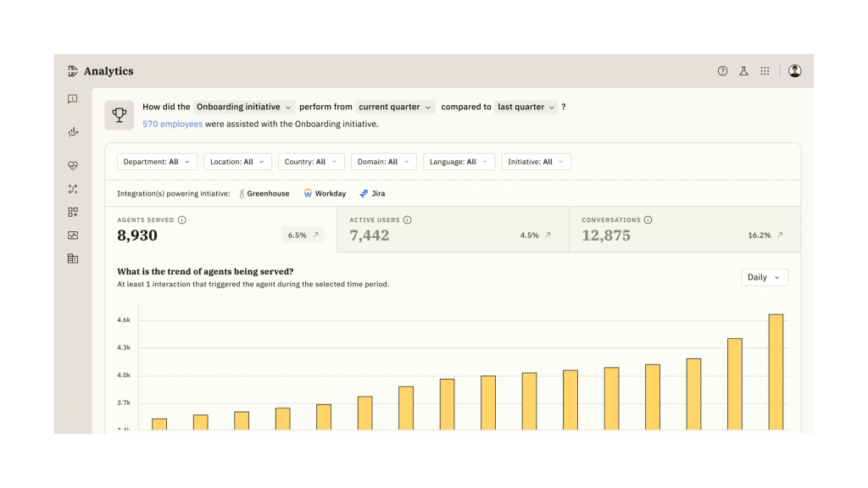The width and height of the screenshot is (868, 488).
Task: Click the sidebar grid-plus add widget icon
Action: click(73, 212)
